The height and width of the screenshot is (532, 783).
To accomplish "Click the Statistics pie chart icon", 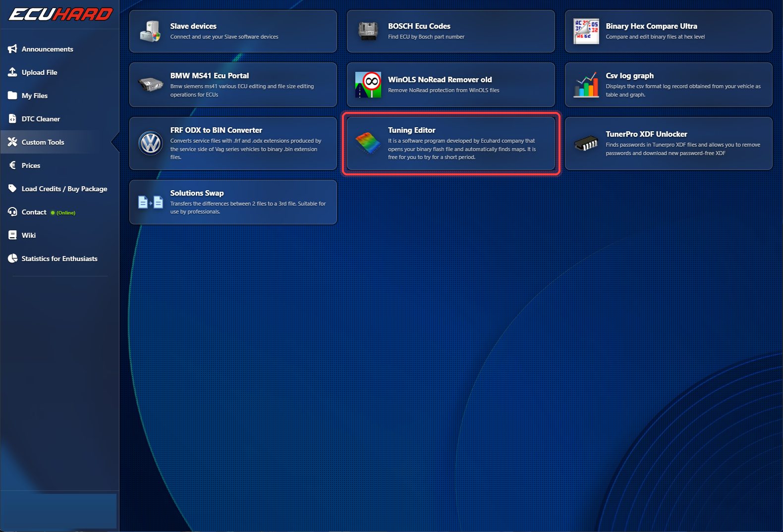I will [12, 259].
